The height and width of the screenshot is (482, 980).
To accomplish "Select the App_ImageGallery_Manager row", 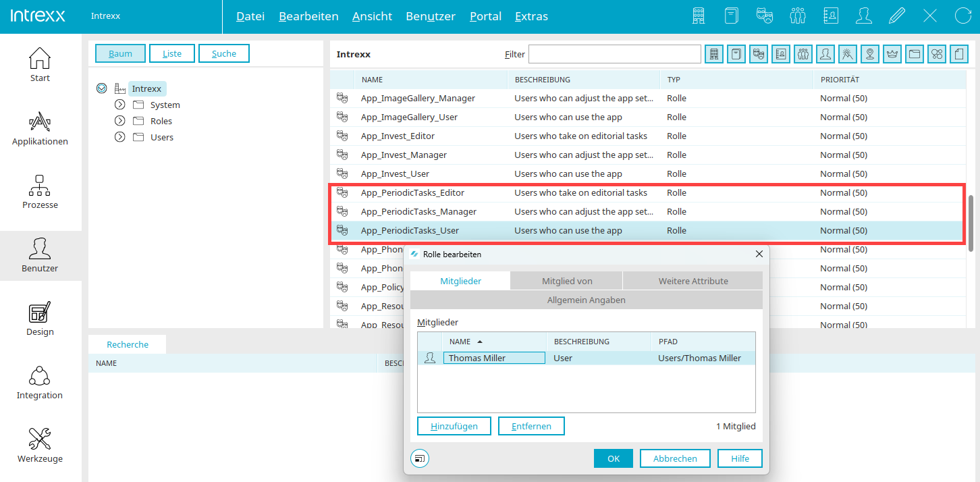I will (x=648, y=98).
